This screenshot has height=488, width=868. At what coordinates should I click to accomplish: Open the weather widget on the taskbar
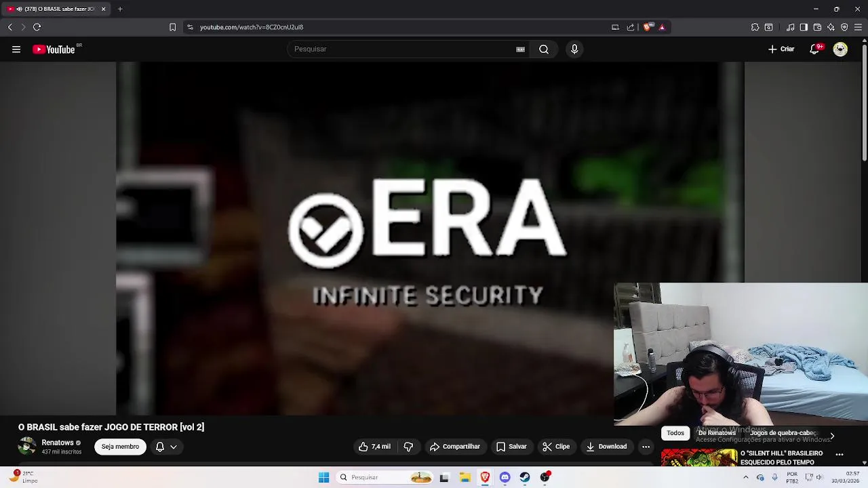pyautogui.click(x=23, y=477)
